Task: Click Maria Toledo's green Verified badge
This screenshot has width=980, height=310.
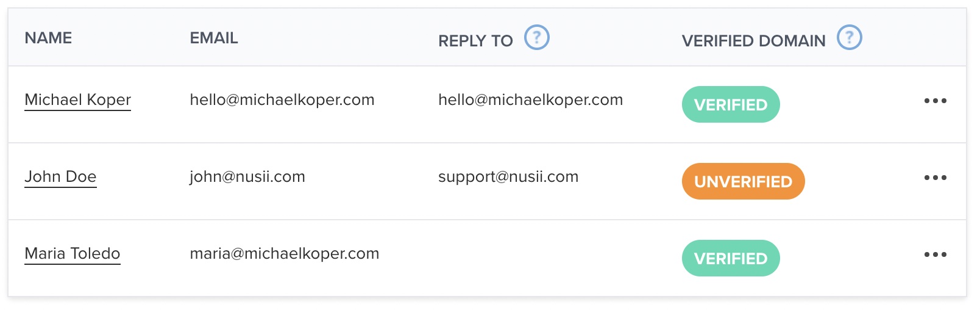Action: click(730, 258)
